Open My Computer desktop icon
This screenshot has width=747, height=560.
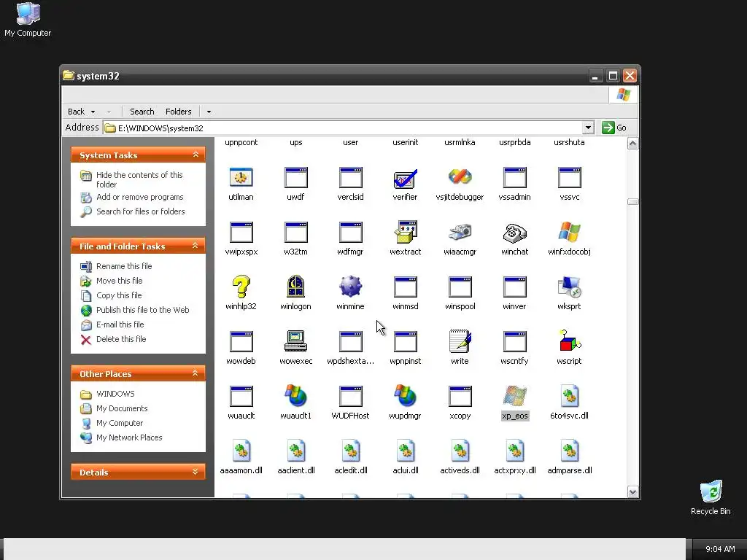pos(28,20)
